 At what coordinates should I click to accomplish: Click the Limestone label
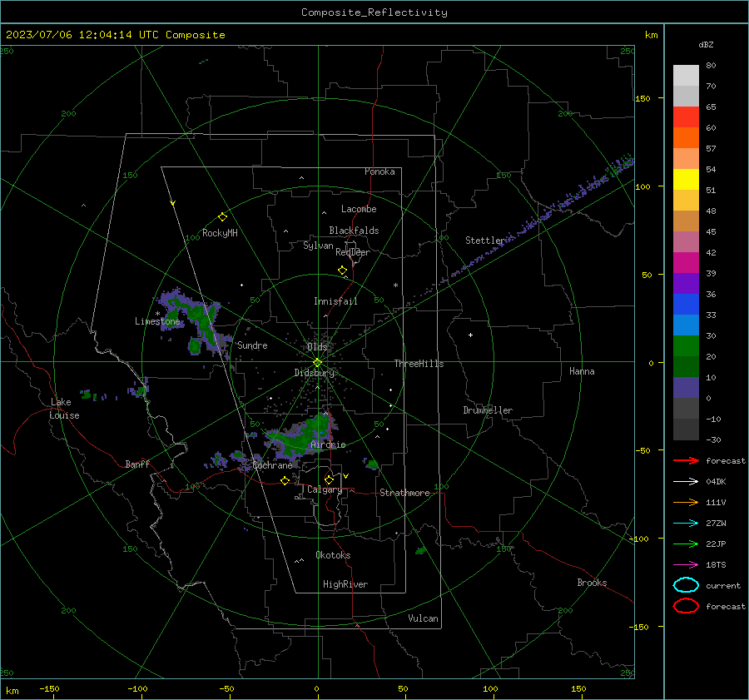(157, 321)
